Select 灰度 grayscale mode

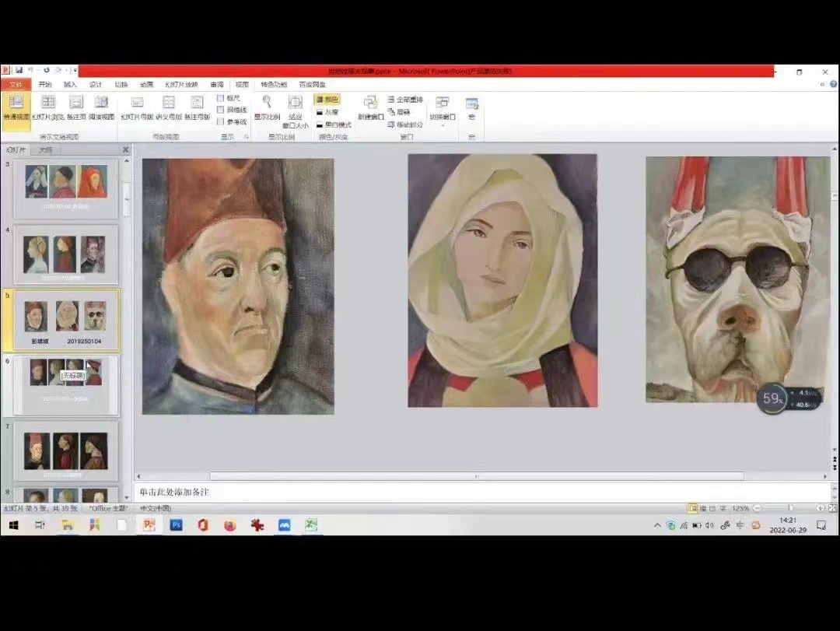click(x=327, y=112)
